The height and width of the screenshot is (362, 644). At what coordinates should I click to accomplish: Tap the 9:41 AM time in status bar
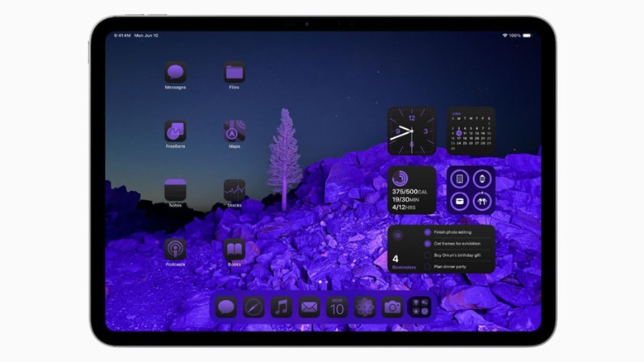pos(122,36)
